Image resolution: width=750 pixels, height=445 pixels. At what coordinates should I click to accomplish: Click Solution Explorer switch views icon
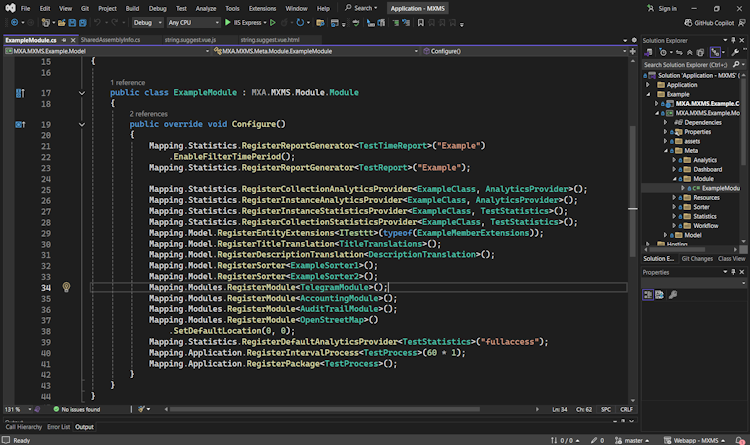649,52
